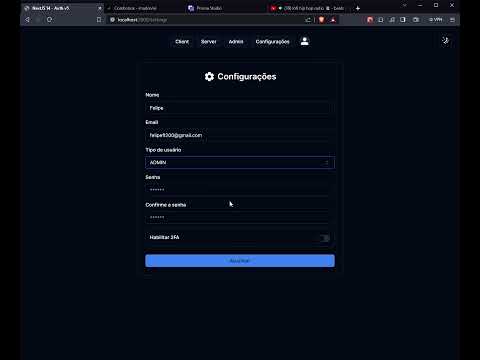Viewport: 480px width, 360px height.
Task: Toggle dark/light theme moon icon
Action: 445,41
